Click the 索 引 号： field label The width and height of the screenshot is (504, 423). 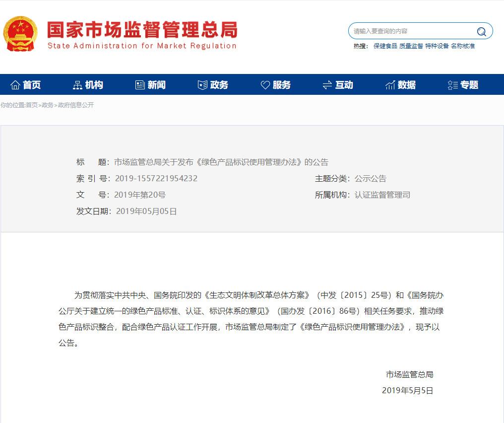point(94,179)
